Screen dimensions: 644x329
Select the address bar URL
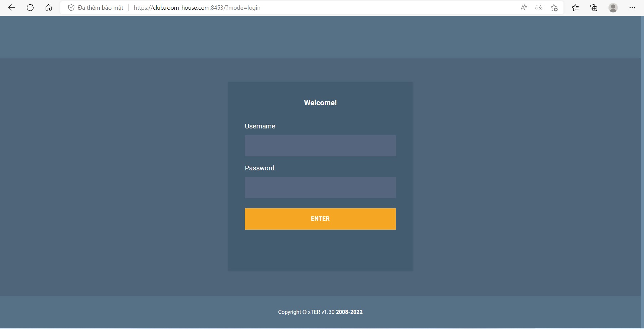(197, 8)
